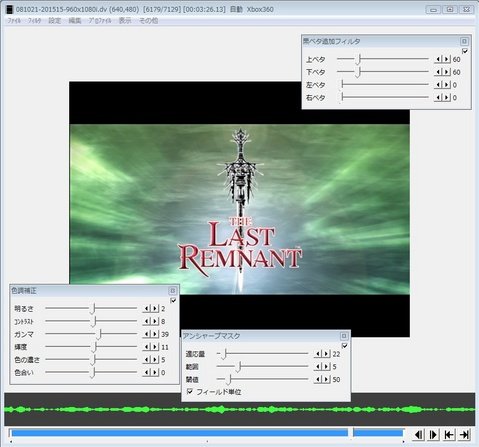Decrease 明るさ value with left arrow
This screenshot has height=447, width=479.
[x=147, y=309]
